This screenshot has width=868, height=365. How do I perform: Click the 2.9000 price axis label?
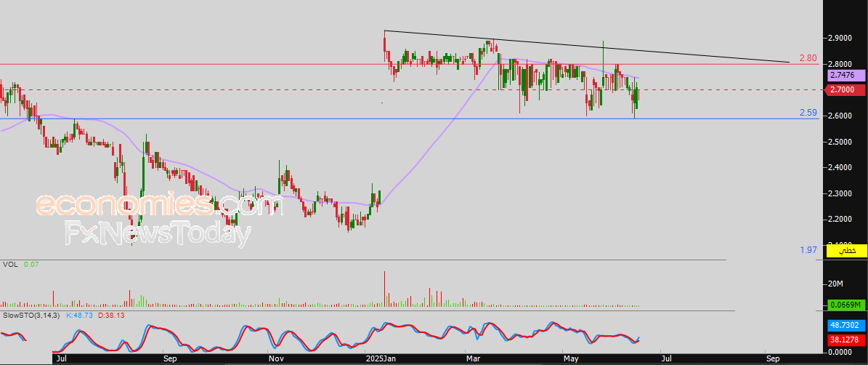tap(840, 39)
